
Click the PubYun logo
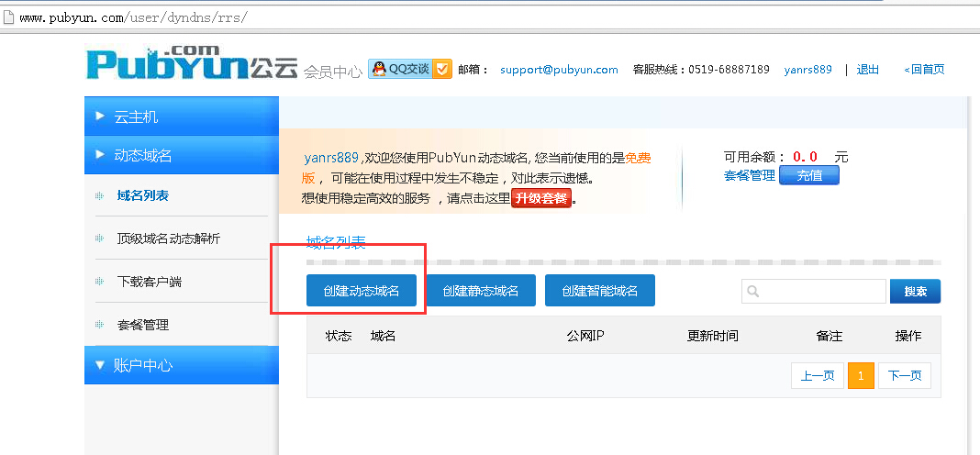click(192, 61)
